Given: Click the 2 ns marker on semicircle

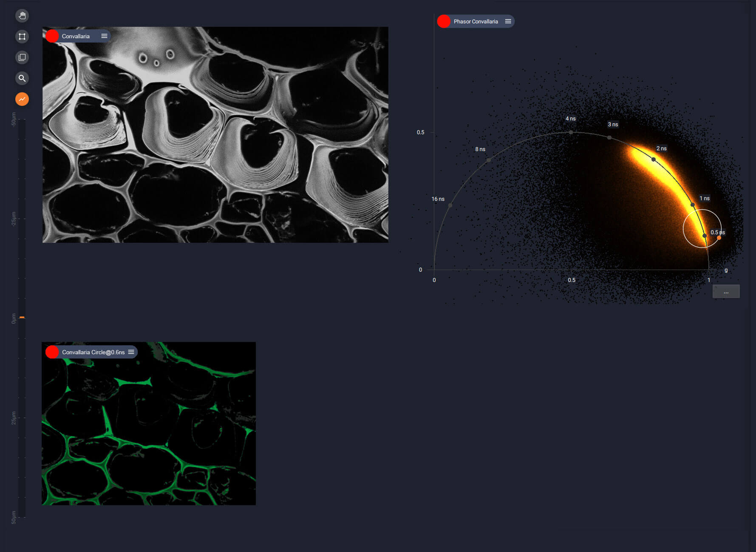Looking at the screenshot, I should point(654,159).
